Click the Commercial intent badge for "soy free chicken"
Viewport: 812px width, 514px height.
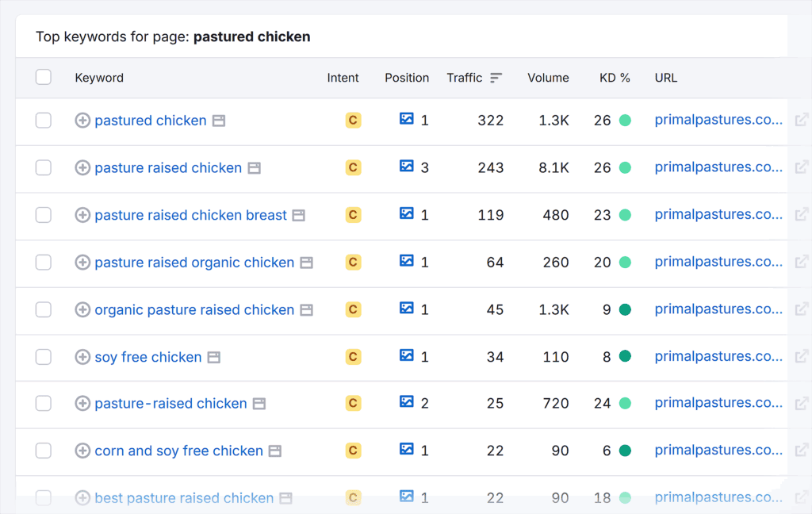353,357
